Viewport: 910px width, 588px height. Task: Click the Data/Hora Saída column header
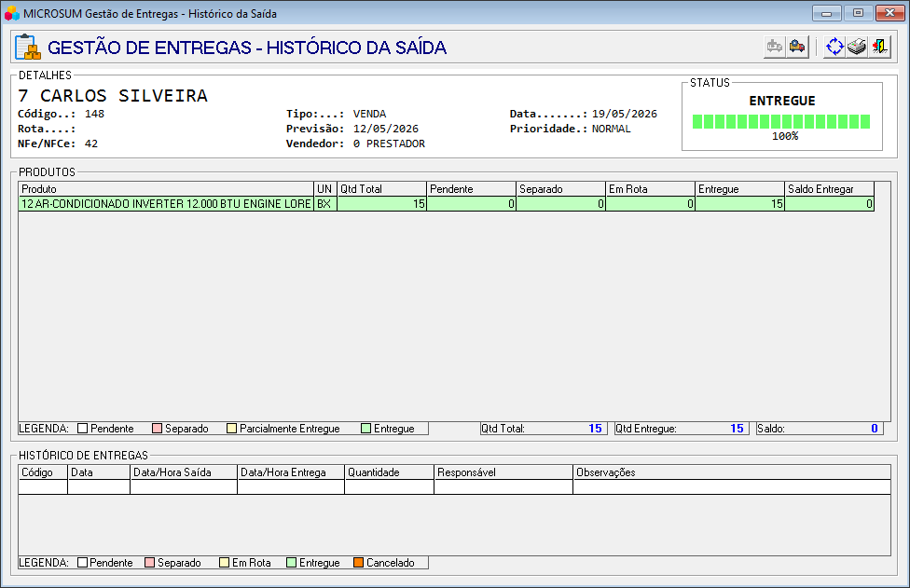tap(184, 472)
